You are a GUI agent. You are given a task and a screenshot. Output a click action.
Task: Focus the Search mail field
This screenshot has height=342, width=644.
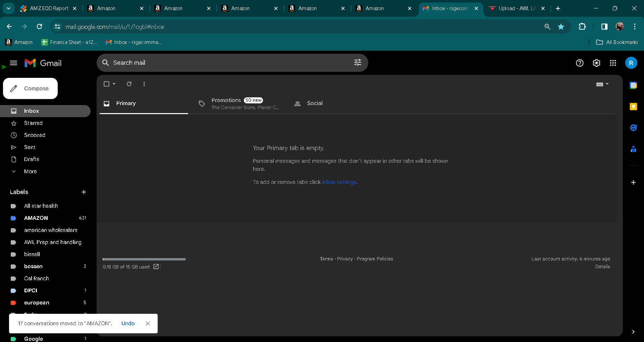[232, 63]
